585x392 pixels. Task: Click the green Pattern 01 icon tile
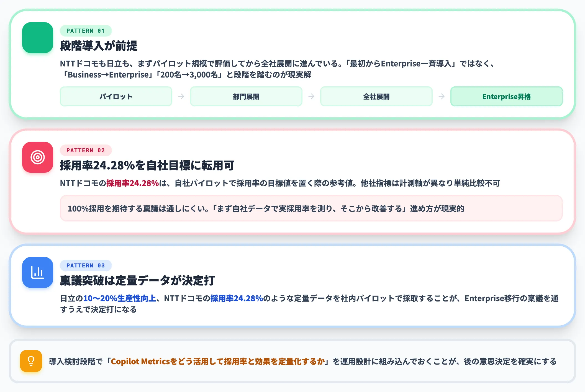click(38, 38)
